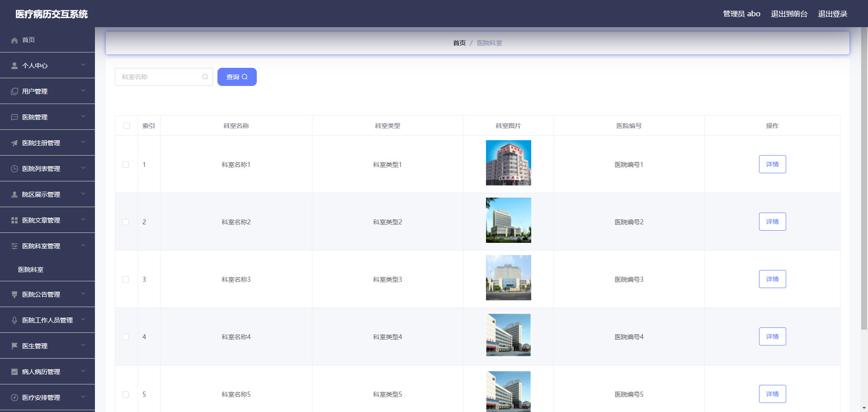This screenshot has height=412, width=868.
Task: Expand the 医院列表管理 chevron
Action: click(83, 168)
